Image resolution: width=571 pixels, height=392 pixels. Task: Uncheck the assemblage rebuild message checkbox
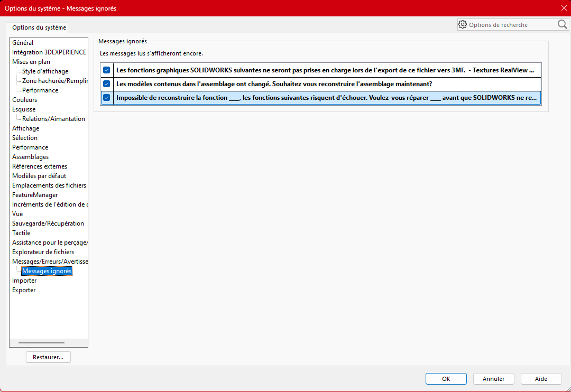tap(107, 83)
